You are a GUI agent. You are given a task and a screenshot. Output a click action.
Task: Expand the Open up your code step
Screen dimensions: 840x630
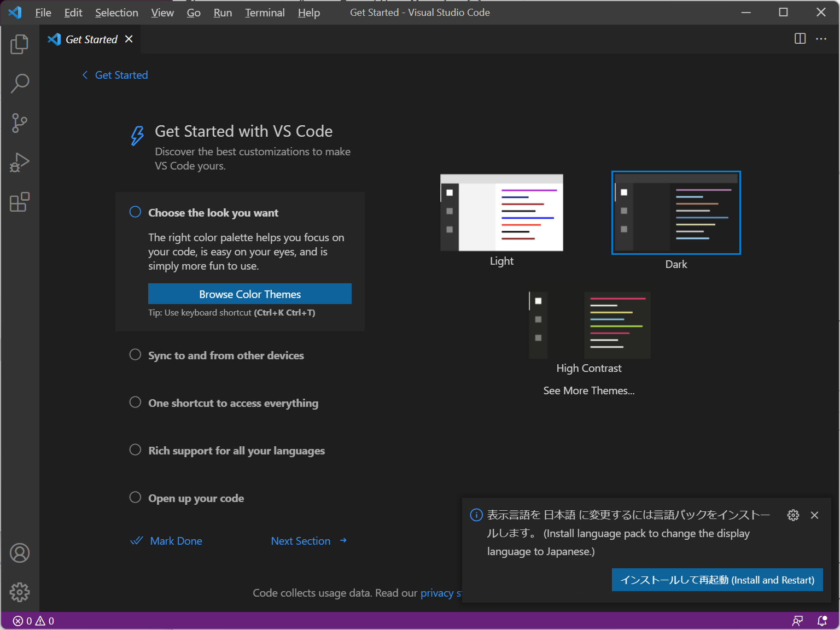196,498
